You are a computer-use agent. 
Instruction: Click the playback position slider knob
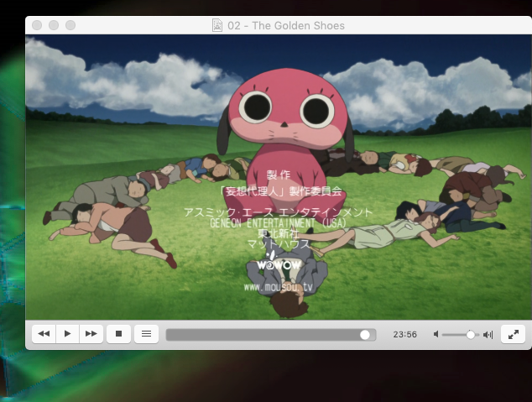tap(365, 335)
